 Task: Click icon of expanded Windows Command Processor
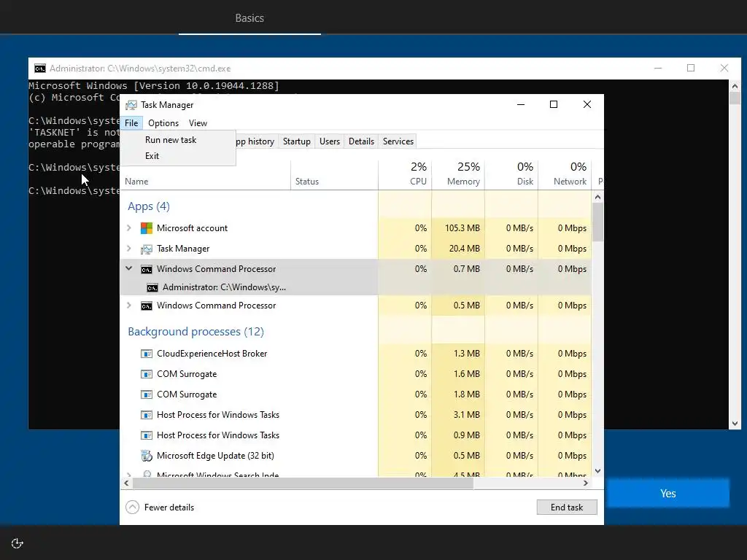pos(146,270)
